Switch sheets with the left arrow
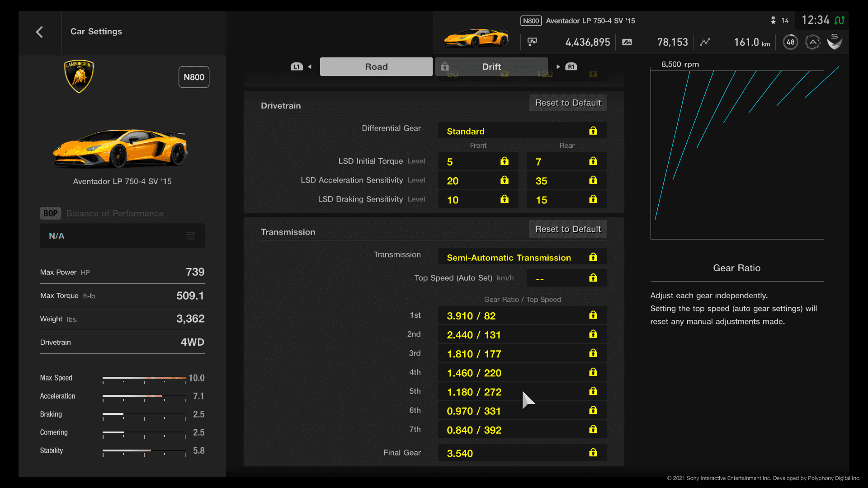 pyautogui.click(x=310, y=66)
